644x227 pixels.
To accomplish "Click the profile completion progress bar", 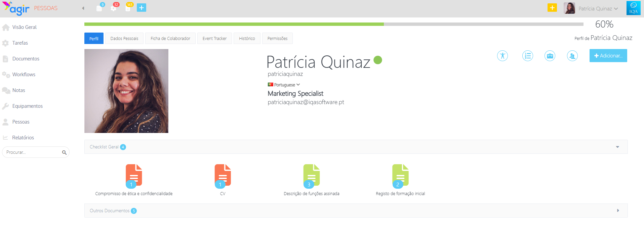I will tap(334, 24).
